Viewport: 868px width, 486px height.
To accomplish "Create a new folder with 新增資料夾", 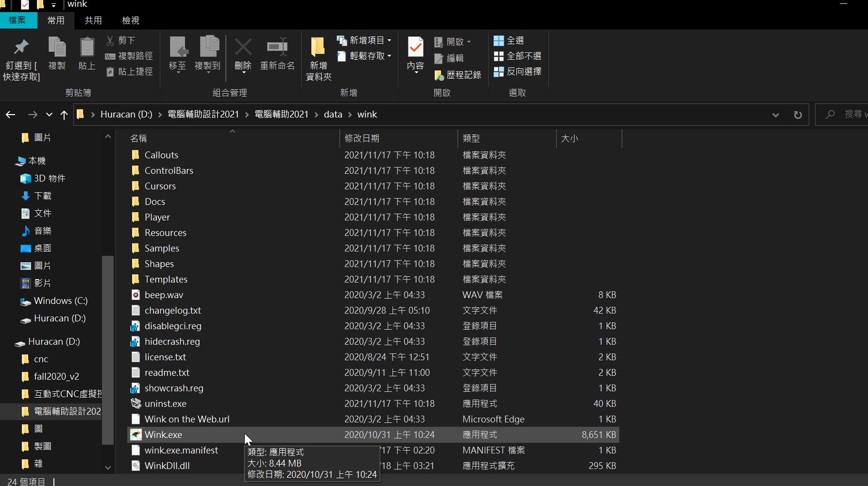I will [x=318, y=59].
